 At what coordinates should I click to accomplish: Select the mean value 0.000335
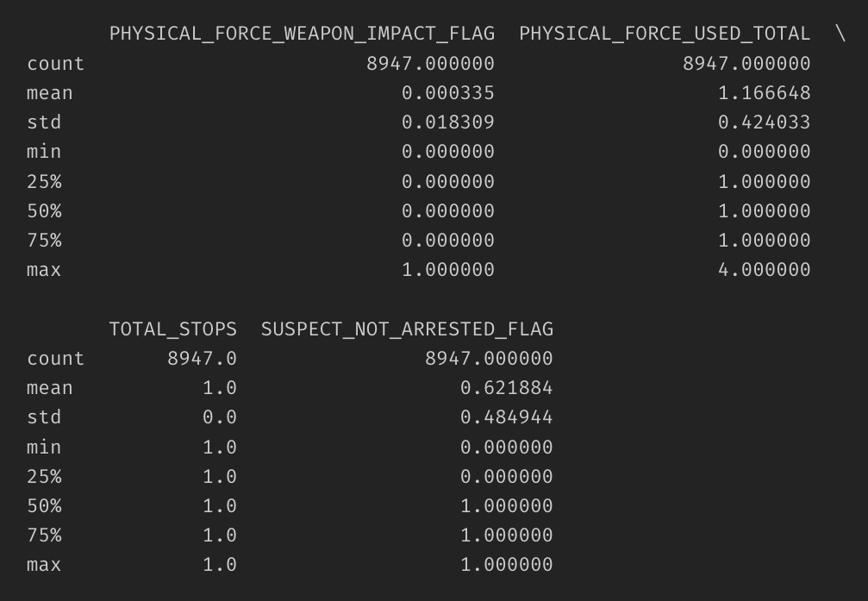coord(448,93)
